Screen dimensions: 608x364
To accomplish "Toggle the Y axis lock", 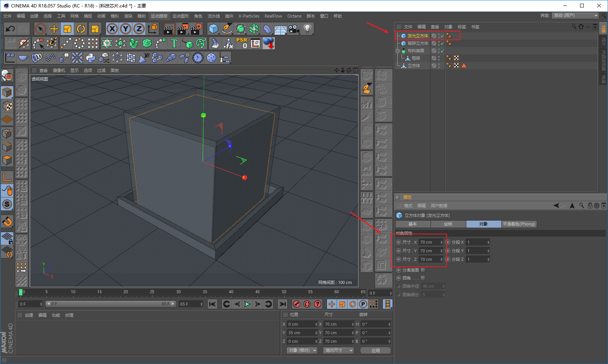I will tap(126, 29).
